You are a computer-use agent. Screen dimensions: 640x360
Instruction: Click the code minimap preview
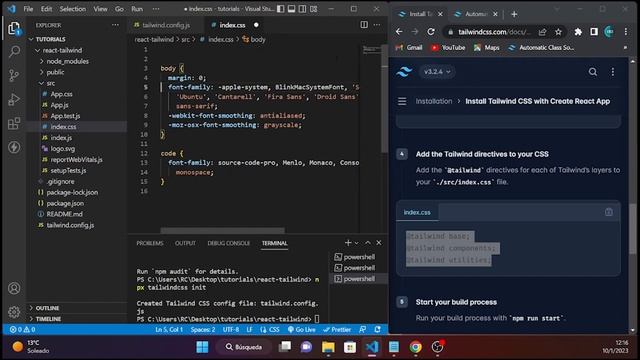coord(372,49)
